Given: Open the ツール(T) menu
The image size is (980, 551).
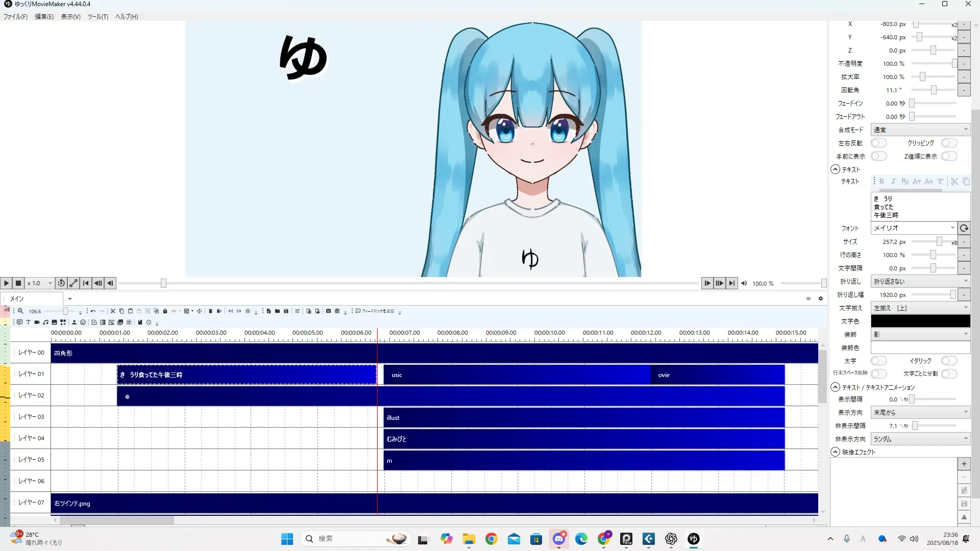Looking at the screenshot, I should pos(97,16).
